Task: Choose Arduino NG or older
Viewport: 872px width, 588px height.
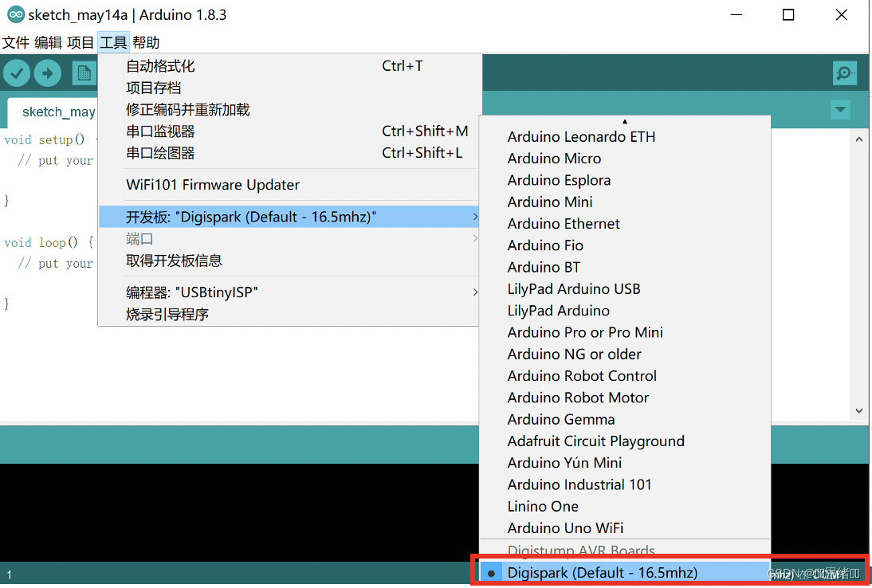Action: pyautogui.click(x=625, y=354)
